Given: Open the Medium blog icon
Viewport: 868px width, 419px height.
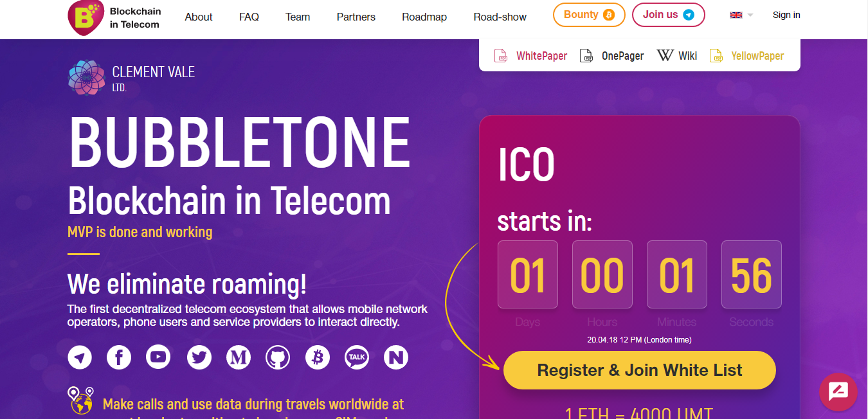Looking at the screenshot, I should tap(239, 357).
